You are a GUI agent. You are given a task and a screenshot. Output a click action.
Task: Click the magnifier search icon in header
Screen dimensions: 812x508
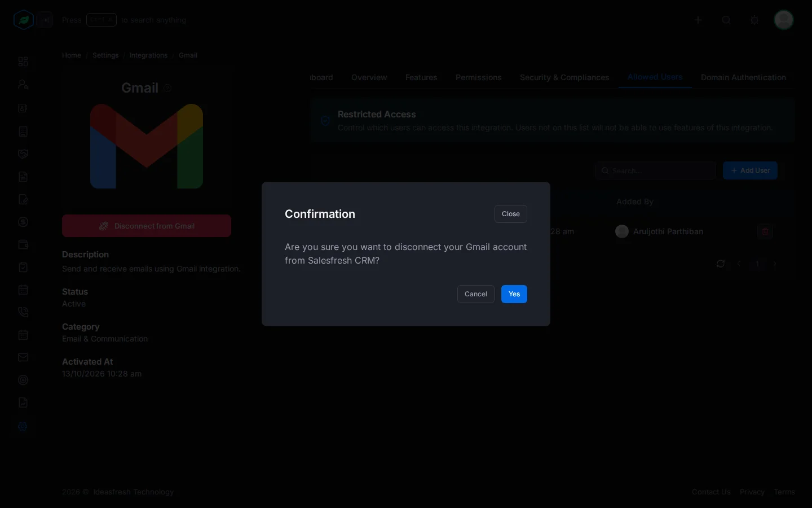(x=726, y=20)
